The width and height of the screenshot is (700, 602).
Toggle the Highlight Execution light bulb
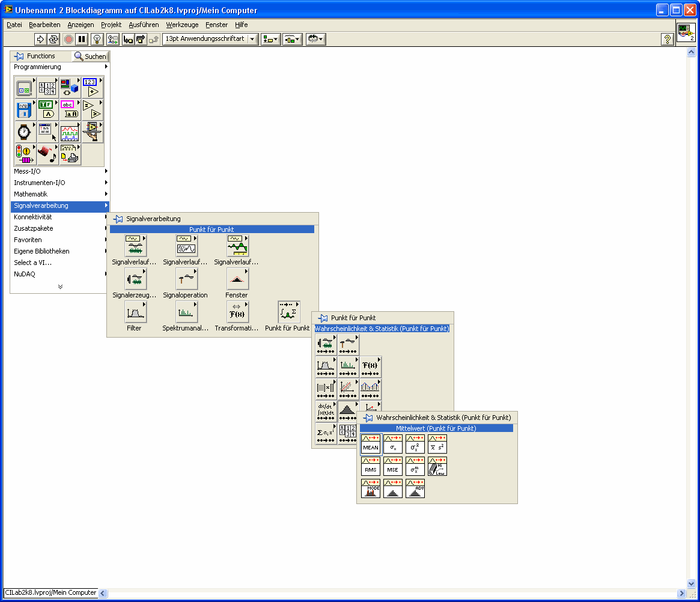click(97, 39)
